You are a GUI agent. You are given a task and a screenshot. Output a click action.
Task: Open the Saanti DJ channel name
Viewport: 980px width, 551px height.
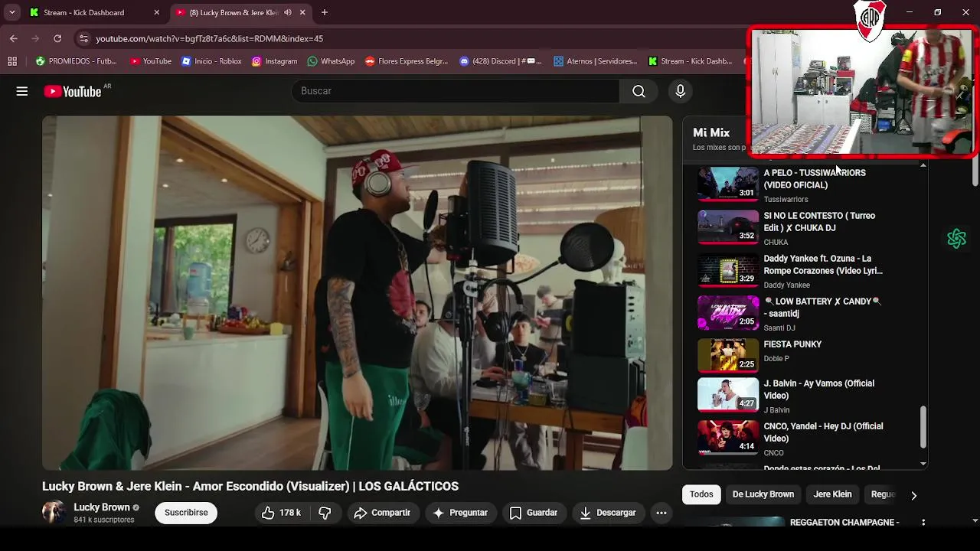(x=779, y=328)
